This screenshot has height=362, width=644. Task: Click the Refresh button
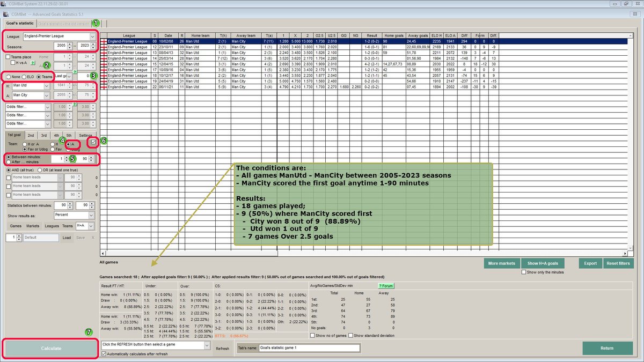(222, 348)
